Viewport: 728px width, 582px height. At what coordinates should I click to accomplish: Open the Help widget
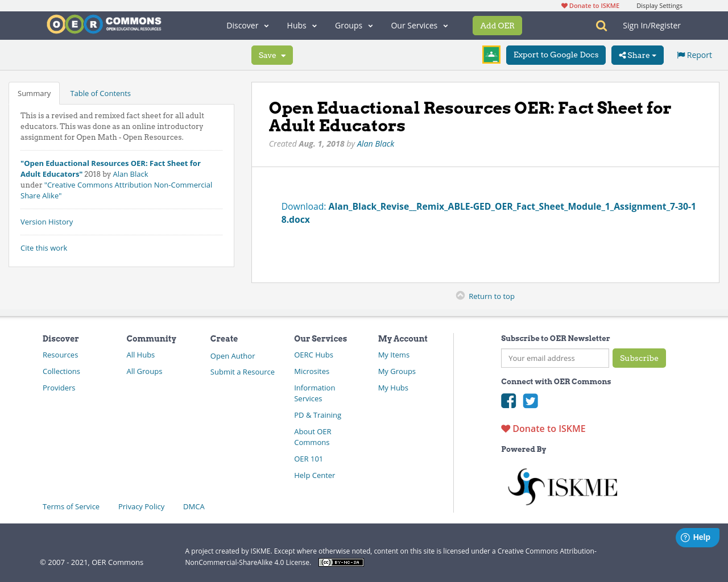pyautogui.click(x=697, y=537)
